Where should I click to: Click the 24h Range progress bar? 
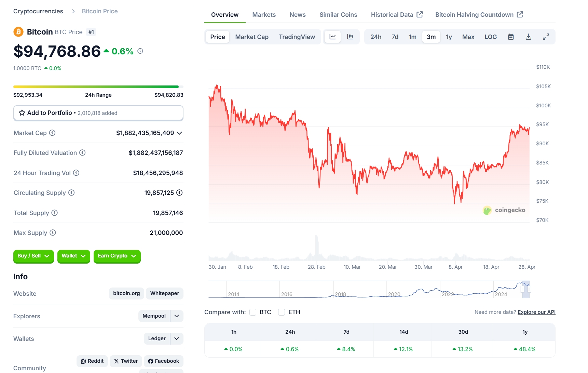pyautogui.click(x=98, y=87)
